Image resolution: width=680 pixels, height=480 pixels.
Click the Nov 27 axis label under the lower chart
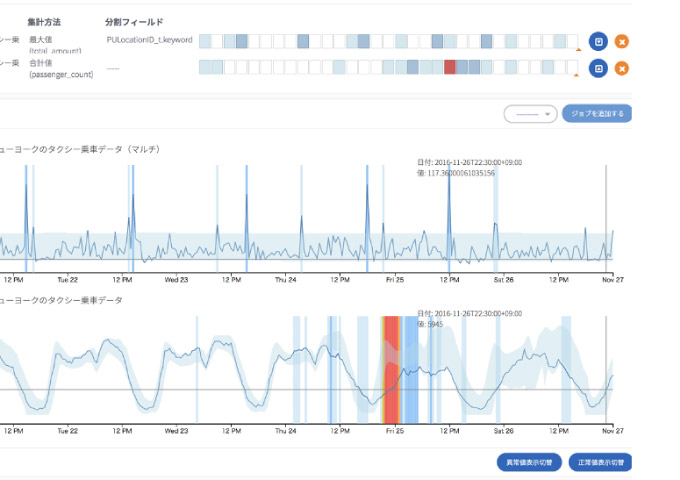pyautogui.click(x=613, y=431)
